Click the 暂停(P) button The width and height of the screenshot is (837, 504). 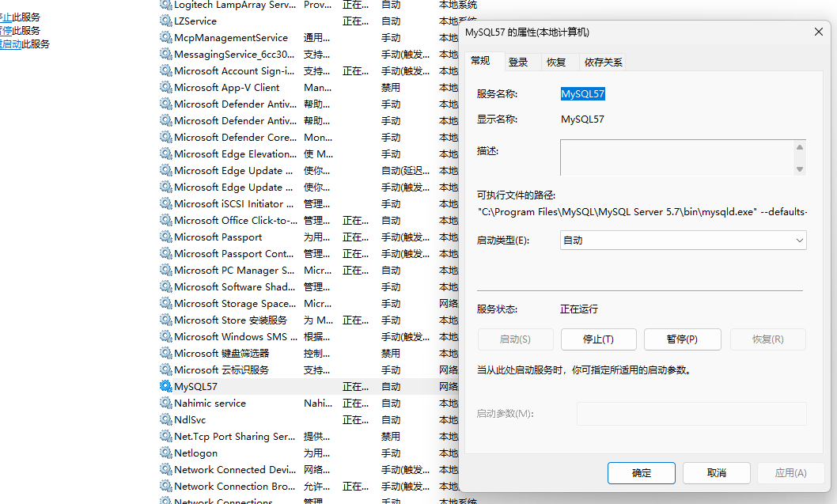point(682,339)
